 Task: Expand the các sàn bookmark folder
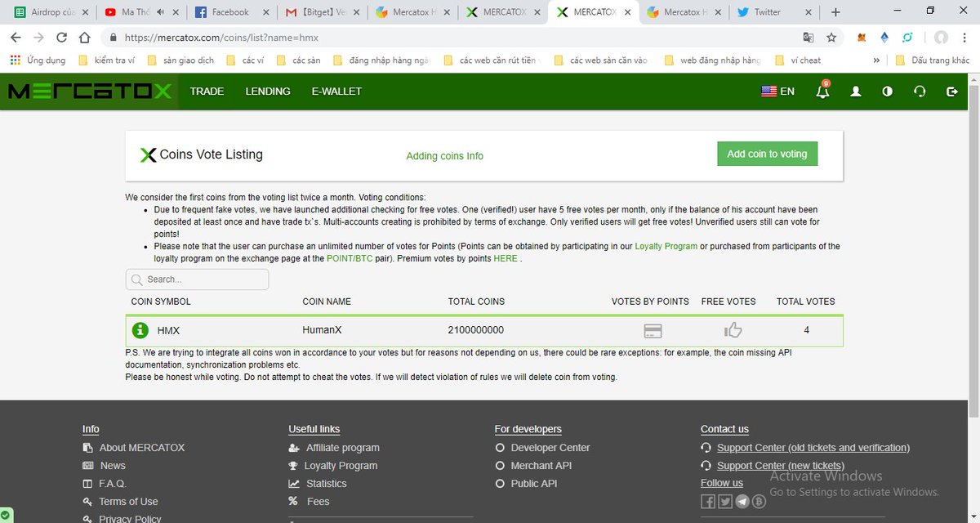[x=298, y=60]
